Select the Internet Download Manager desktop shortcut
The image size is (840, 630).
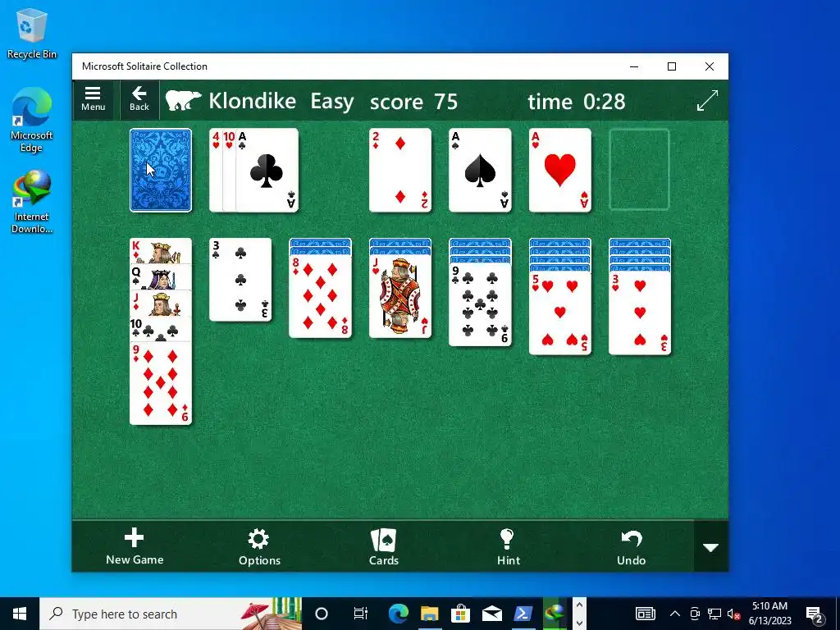pyautogui.click(x=32, y=202)
